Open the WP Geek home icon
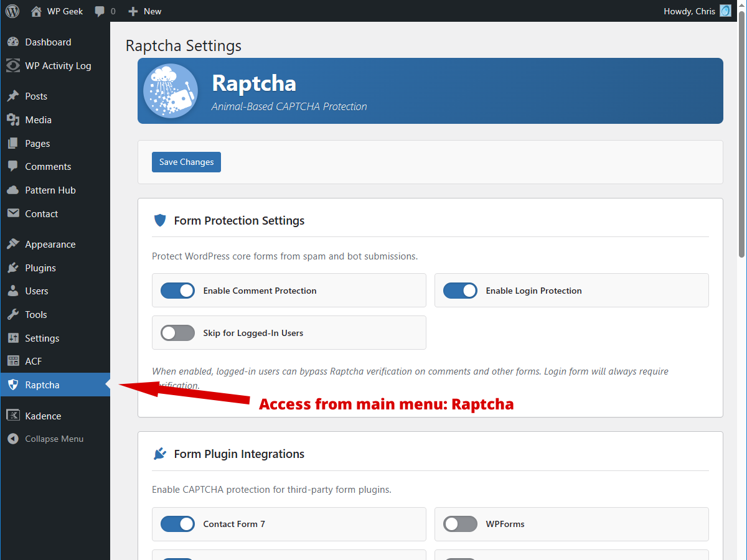This screenshot has width=747, height=560. pos(37,11)
